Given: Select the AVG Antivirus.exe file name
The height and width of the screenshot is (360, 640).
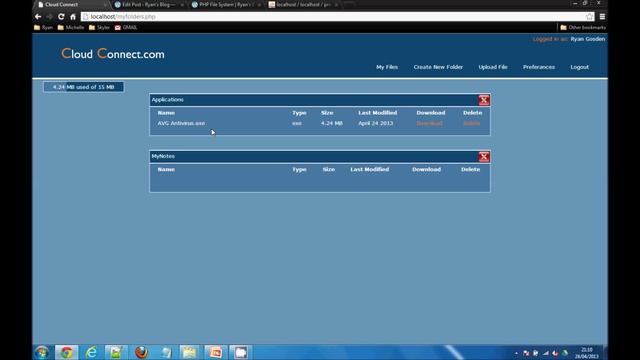Looking at the screenshot, I should coord(181,123).
